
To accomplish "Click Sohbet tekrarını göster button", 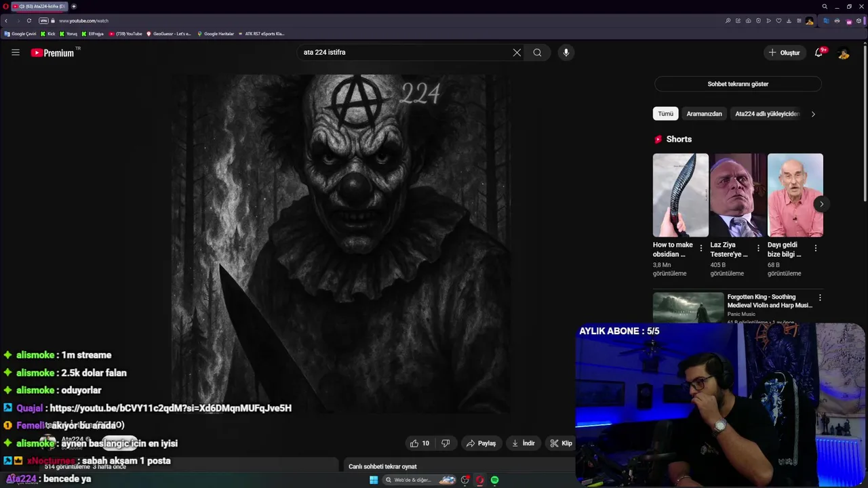I will [738, 84].
